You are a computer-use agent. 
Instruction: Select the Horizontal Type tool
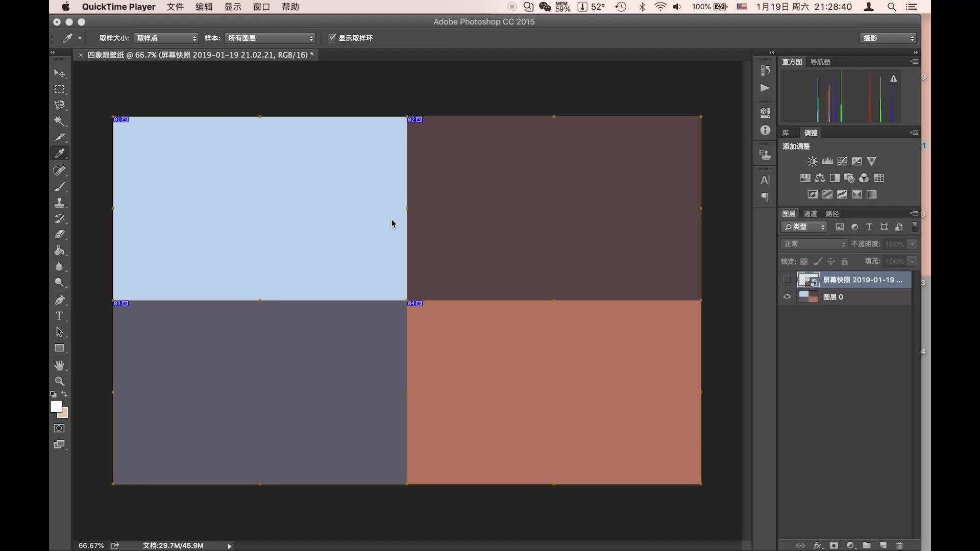[x=60, y=316]
